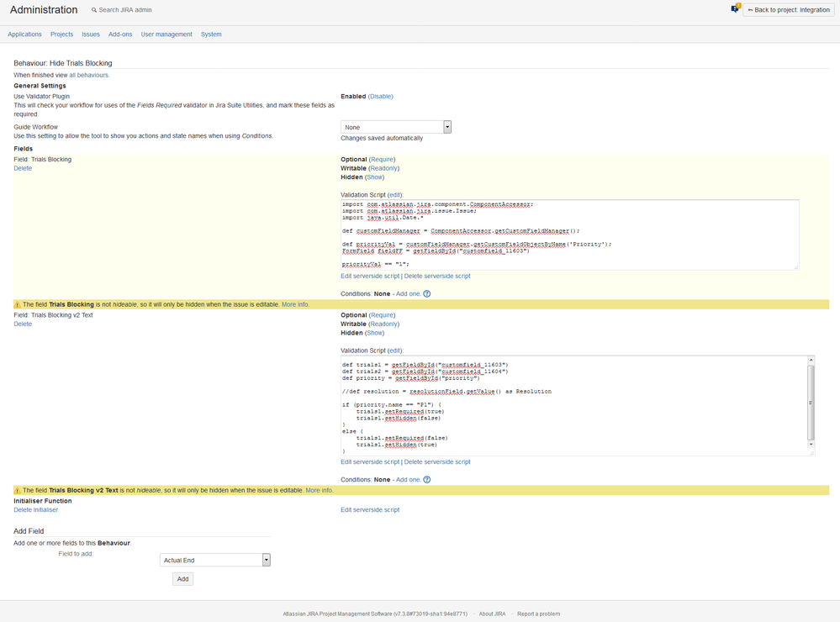Viewport: 840px width, 622px height.
Task: Click the Administration heading
Action: coord(44,9)
